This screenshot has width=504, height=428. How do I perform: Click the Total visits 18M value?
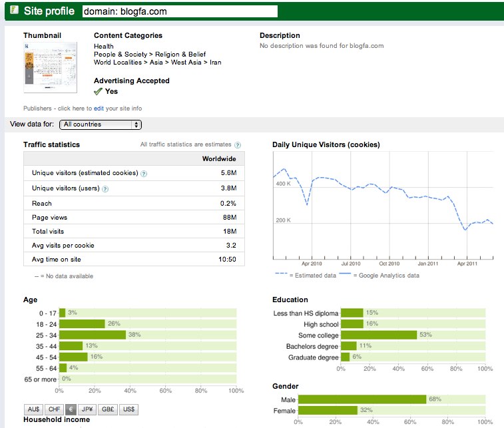point(230,232)
